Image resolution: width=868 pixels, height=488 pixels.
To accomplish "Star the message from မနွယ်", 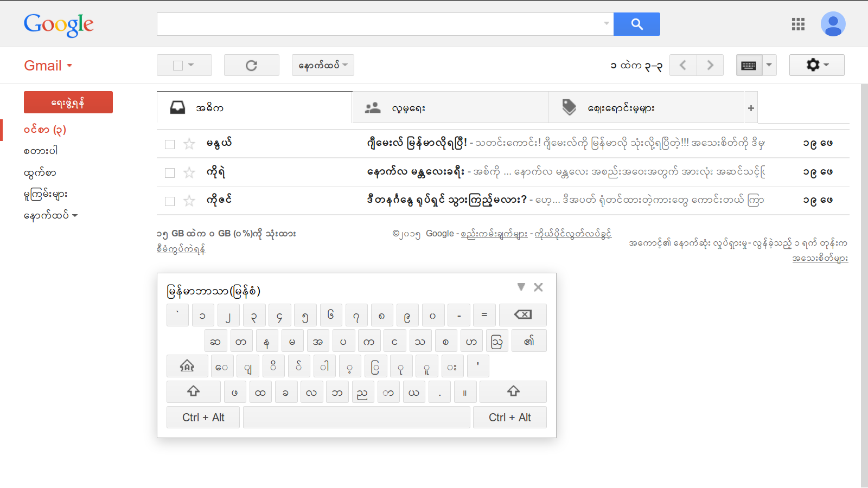I will pos(189,144).
